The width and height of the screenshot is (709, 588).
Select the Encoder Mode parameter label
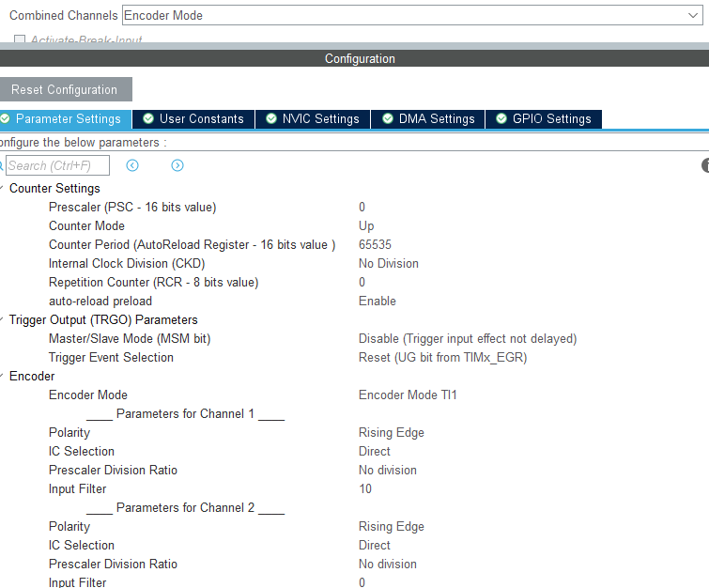88,395
